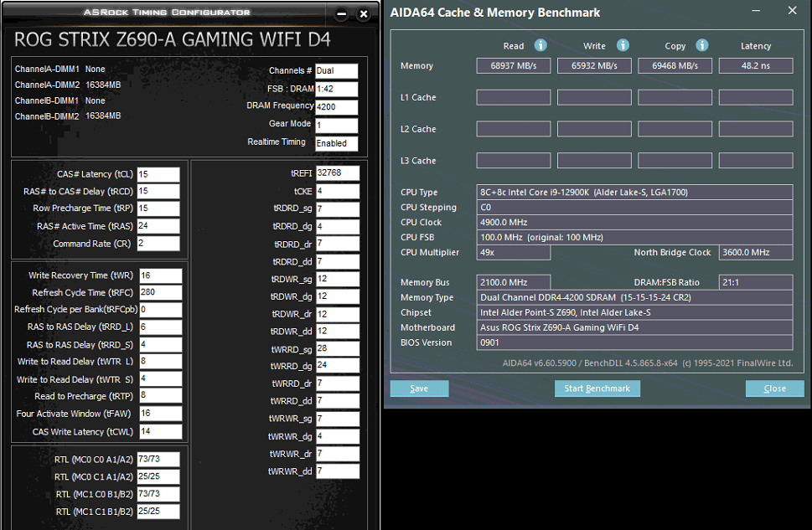Select the CAS# Latency (tCL) field
Image resolution: width=812 pixels, height=530 pixels.
coord(158,174)
